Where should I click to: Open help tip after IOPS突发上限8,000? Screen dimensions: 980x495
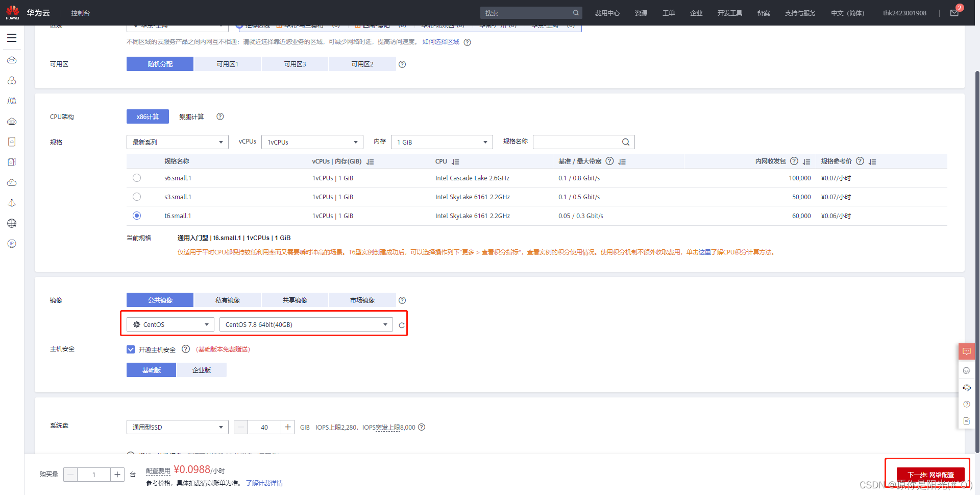coord(422,427)
